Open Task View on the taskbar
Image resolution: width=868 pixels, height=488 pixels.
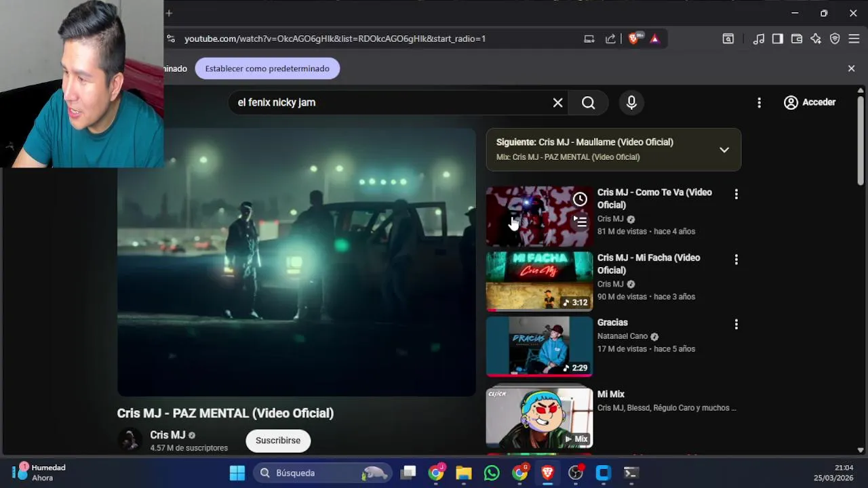pos(408,473)
